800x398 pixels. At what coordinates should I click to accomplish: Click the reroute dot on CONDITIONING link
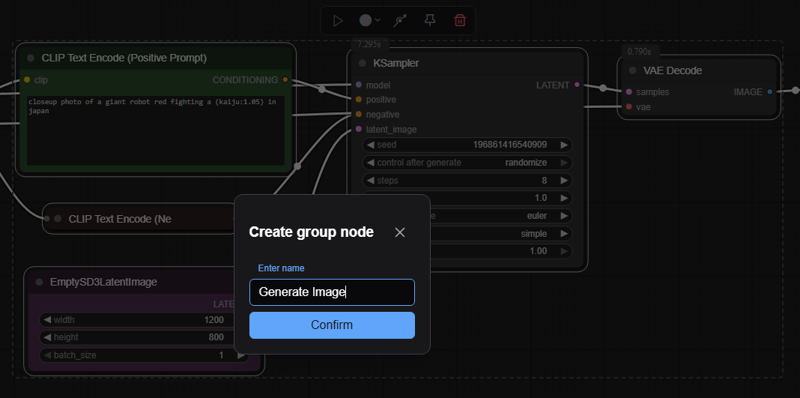pos(322,89)
